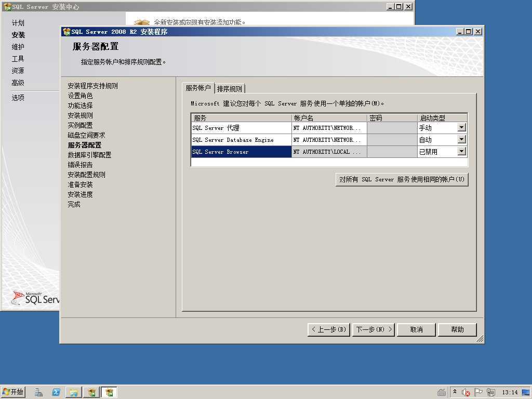This screenshot has width=532, height=399.
Task: Click the show desktop icon beside clock
Action: point(526,392)
